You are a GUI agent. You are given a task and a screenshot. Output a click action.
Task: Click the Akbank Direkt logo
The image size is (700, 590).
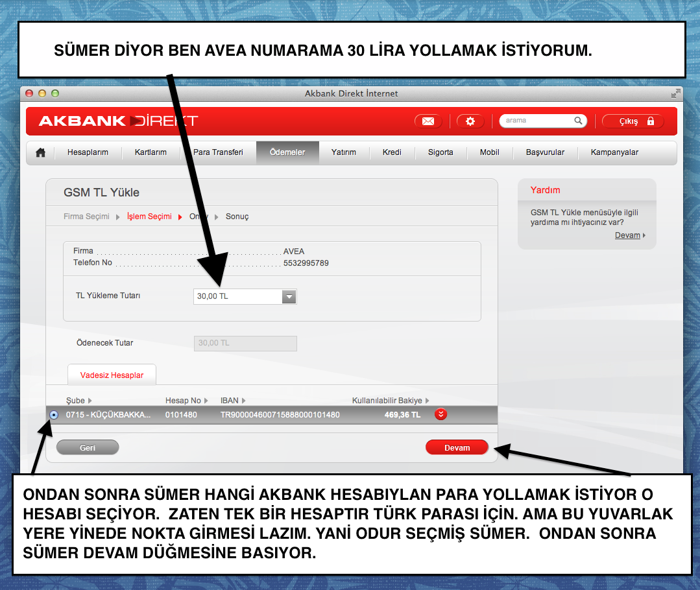pos(118,121)
